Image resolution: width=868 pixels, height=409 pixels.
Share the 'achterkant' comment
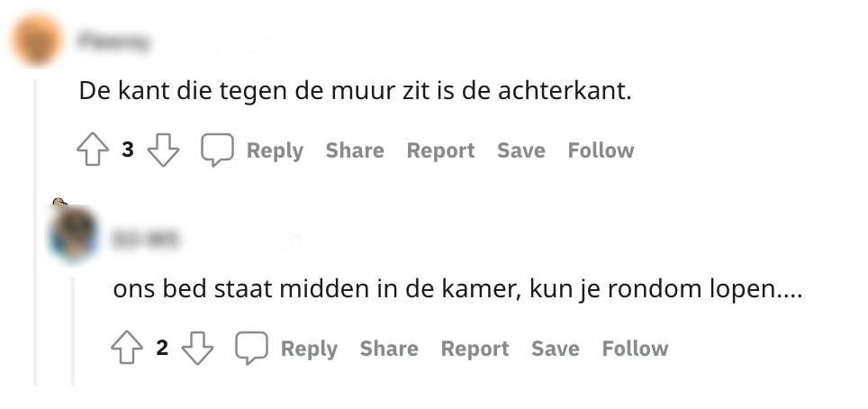[355, 150]
